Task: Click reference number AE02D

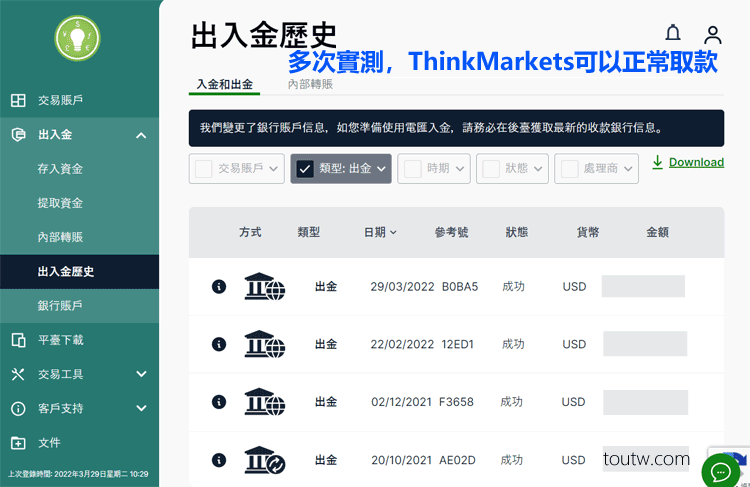Action: point(457,460)
